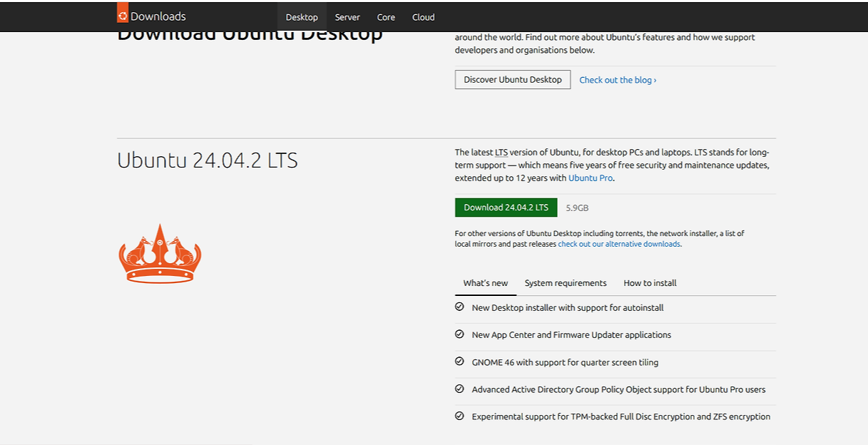Click the green Download 24.04.2 LTS button

(x=506, y=208)
